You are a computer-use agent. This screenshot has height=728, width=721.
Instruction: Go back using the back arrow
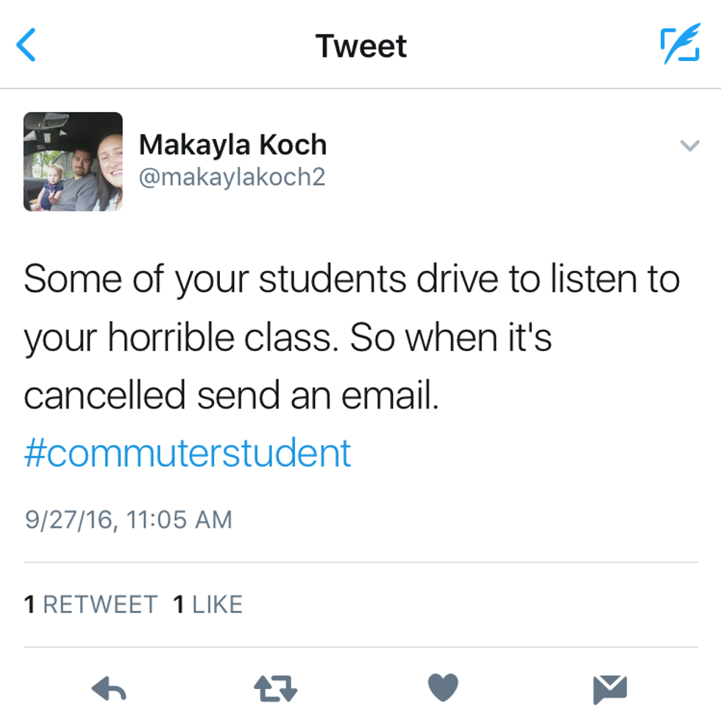click(x=26, y=46)
